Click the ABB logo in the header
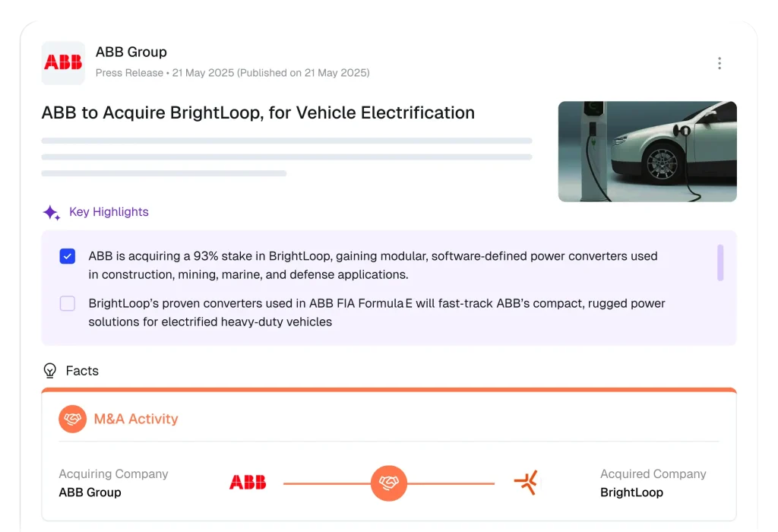This screenshot has width=778, height=532. (63, 63)
